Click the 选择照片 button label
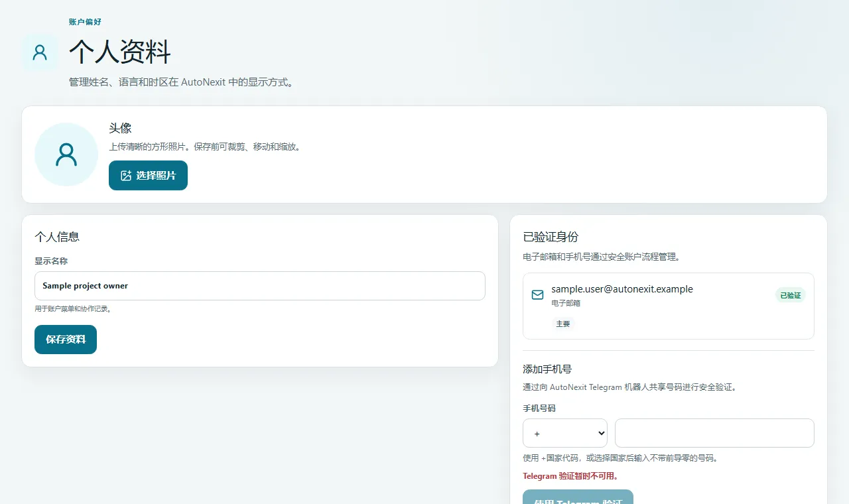Screen dimensions: 849x504 coord(156,176)
